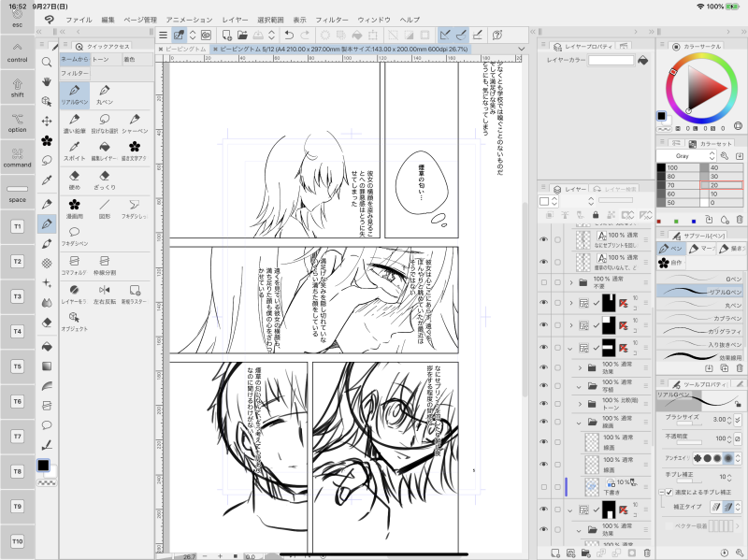Image resolution: width=748 pixels, height=560 pixels.
Task: Select the hand move-view tool
Action: [x=47, y=82]
